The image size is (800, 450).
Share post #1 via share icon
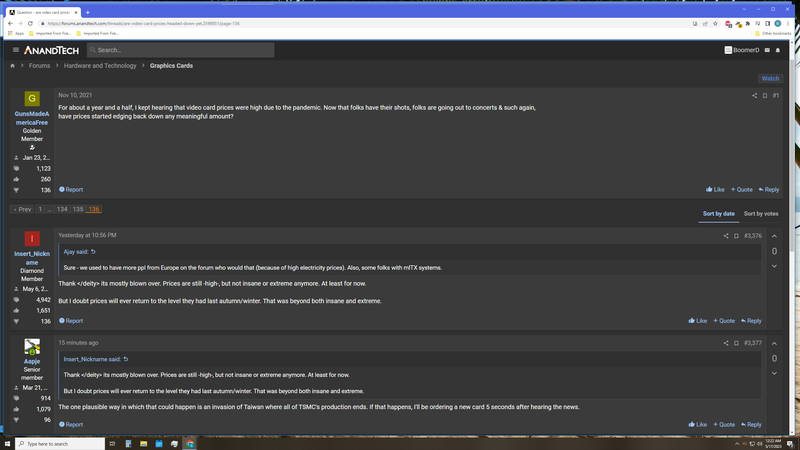(x=754, y=95)
